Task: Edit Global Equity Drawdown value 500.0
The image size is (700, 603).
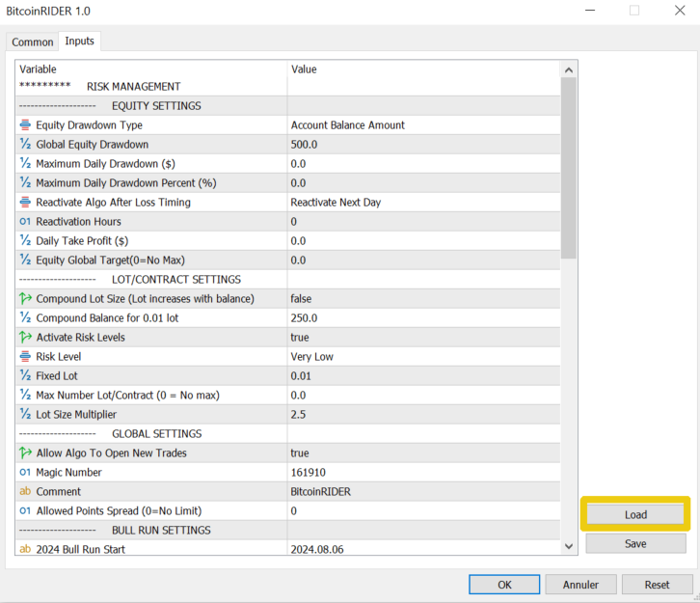Action: tap(423, 145)
